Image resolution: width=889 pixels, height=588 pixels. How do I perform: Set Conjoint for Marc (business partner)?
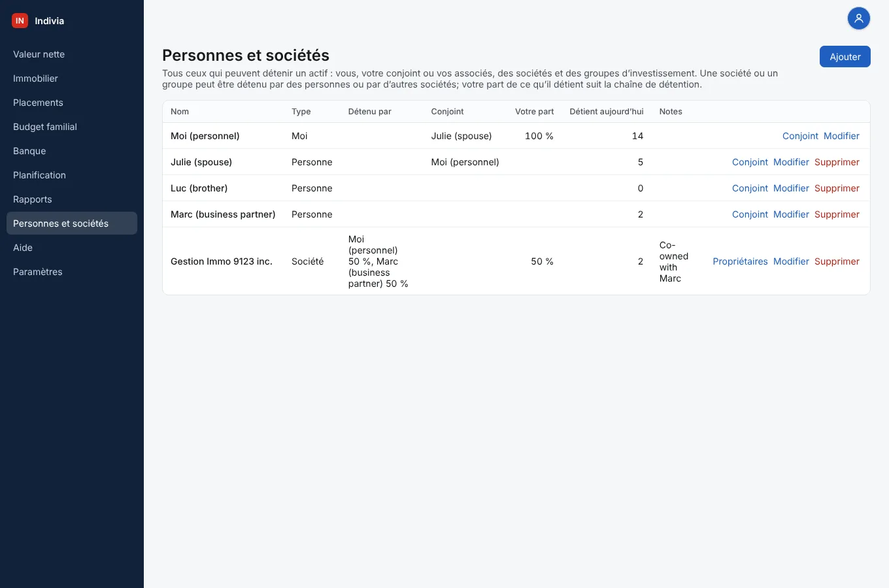750,214
